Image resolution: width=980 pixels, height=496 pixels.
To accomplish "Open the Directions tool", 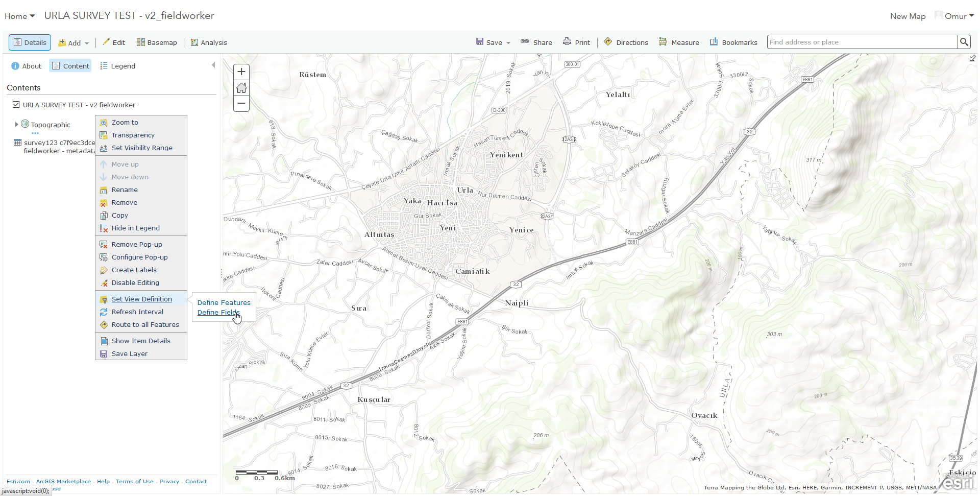I will click(626, 42).
